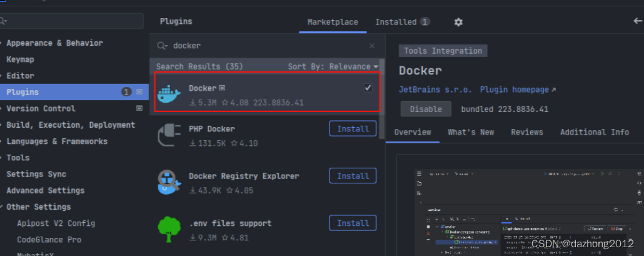
Task: Open search options magnifier in plugin search
Action: click(x=163, y=46)
